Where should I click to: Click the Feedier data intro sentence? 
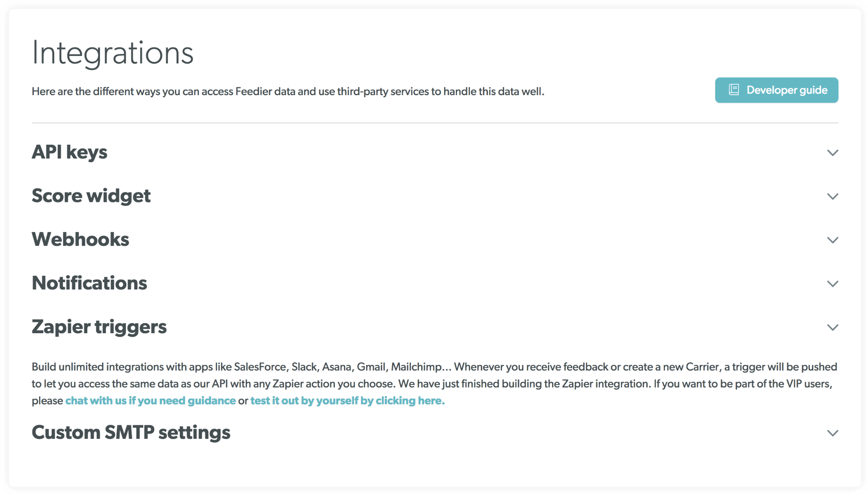pos(288,92)
